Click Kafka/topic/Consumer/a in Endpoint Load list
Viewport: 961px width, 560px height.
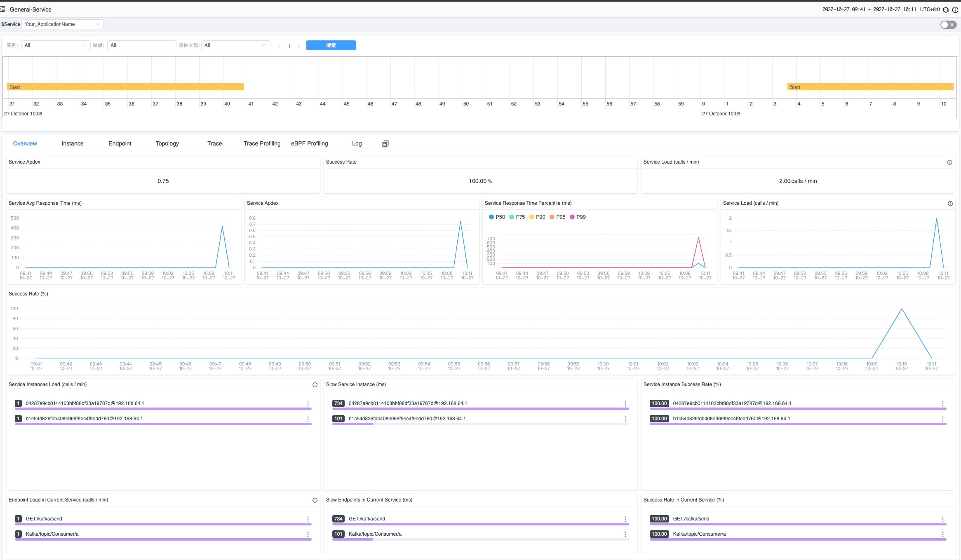(52, 534)
